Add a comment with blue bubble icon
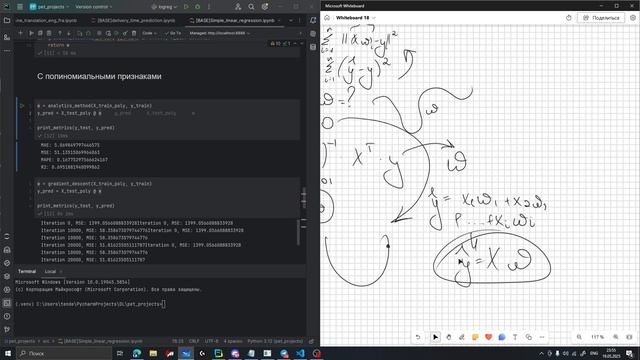 (502, 337)
